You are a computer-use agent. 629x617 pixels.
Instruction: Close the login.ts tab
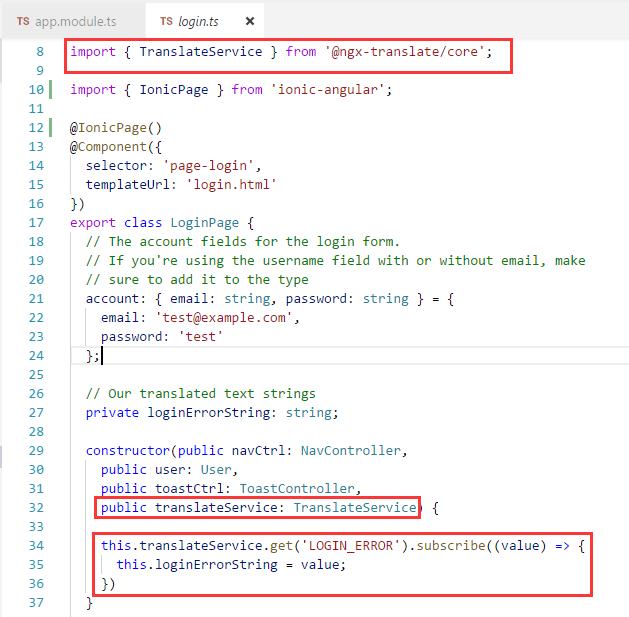click(x=250, y=21)
